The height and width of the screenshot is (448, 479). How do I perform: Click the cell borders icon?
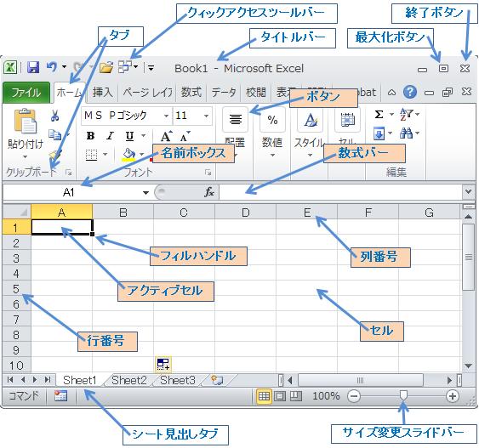tap(91, 155)
